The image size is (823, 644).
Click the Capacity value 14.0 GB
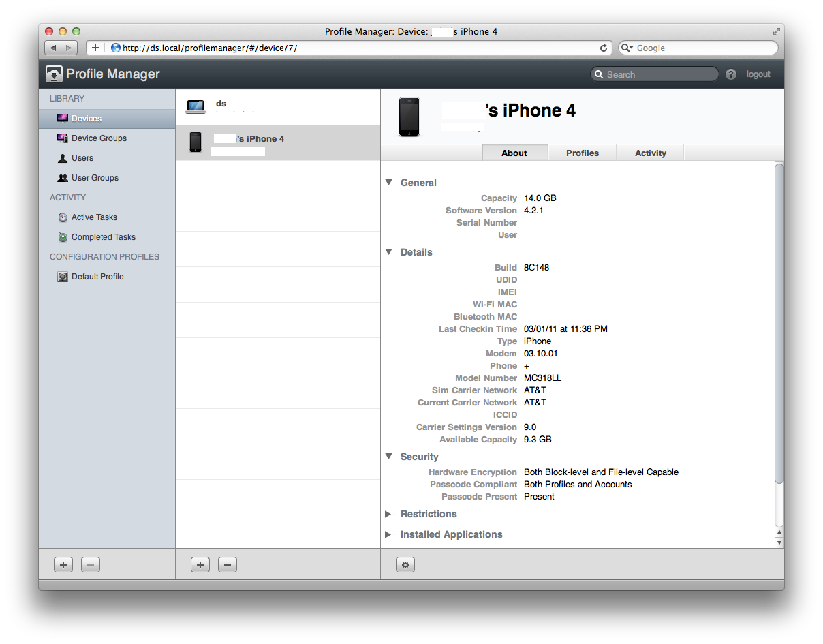(540, 198)
